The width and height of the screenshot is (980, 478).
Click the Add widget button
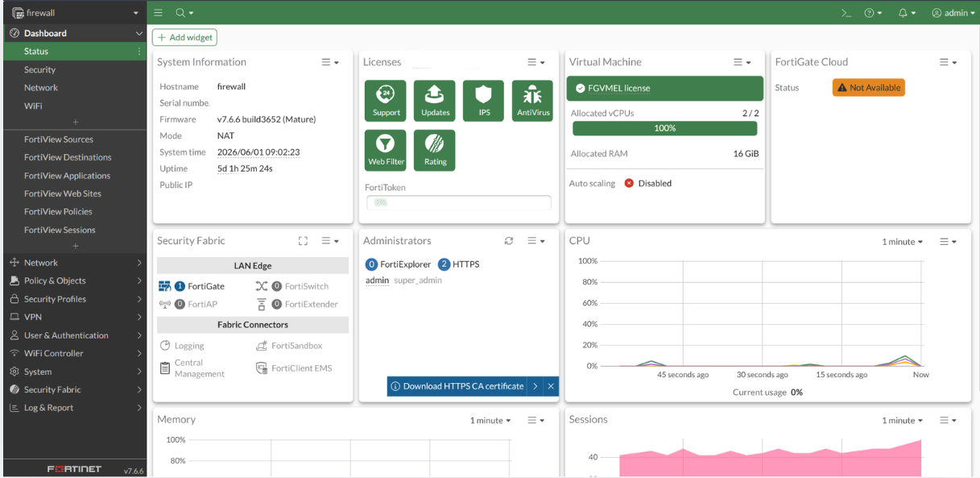185,38
